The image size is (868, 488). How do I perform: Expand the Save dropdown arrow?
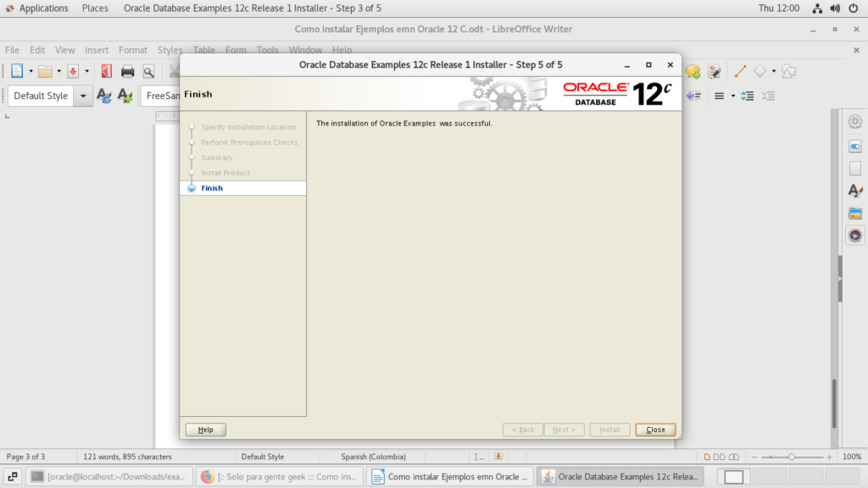[x=87, y=71]
